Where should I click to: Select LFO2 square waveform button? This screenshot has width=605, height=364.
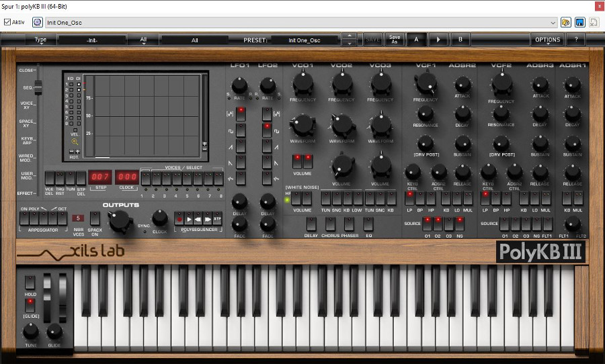coord(267,130)
